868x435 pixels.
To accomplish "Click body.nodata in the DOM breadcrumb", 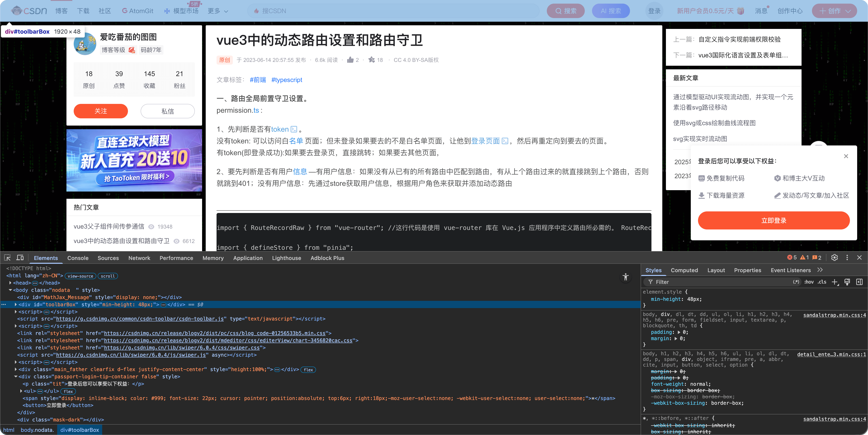I will [37, 430].
